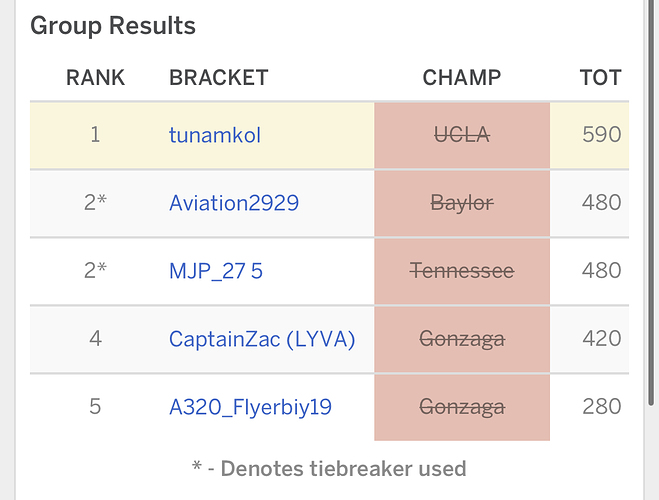Screen dimensions: 659x500
Task: Select the crossed-out Baylor champ cell
Action: [x=462, y=203]
